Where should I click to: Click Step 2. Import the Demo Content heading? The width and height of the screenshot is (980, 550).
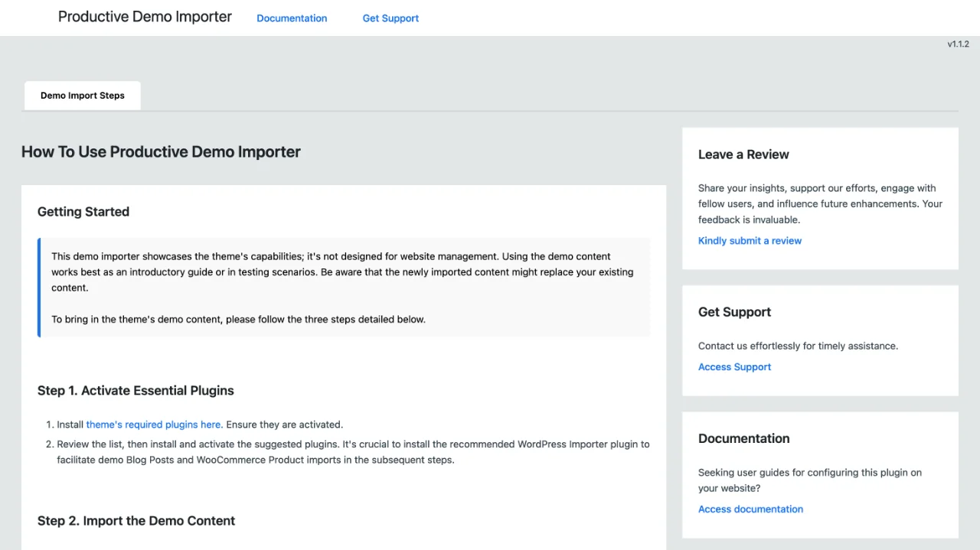coord(136,521)
